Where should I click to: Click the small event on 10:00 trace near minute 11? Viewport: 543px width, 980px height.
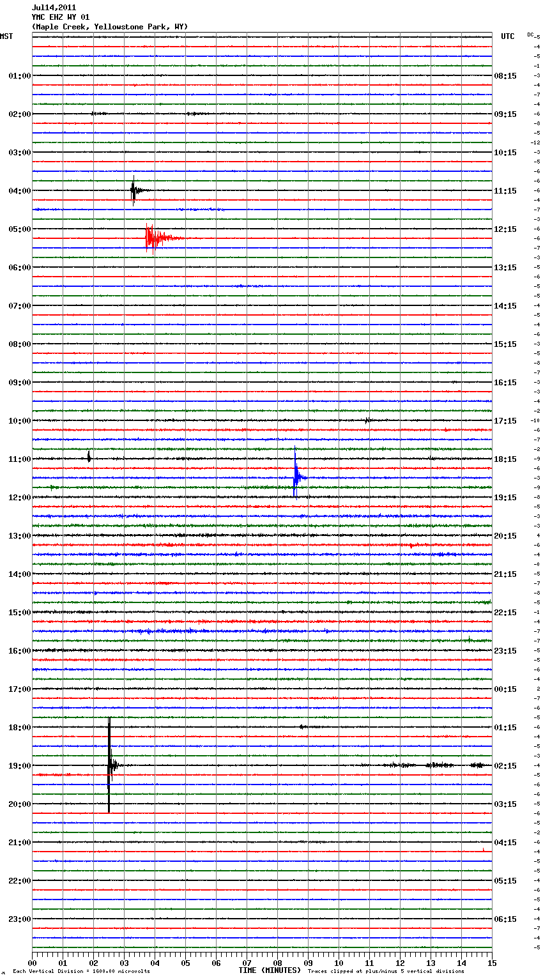tap(368, 420)
